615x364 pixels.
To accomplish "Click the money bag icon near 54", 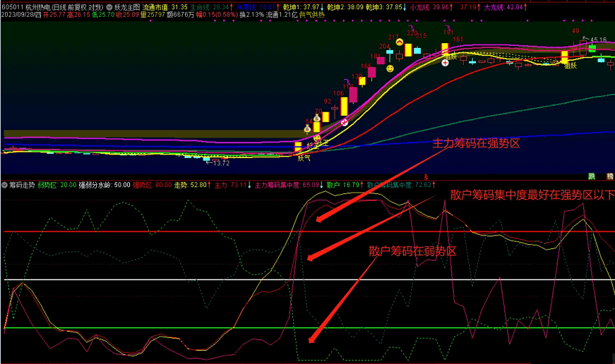I will pyautogui.click(x=308, y=128).
